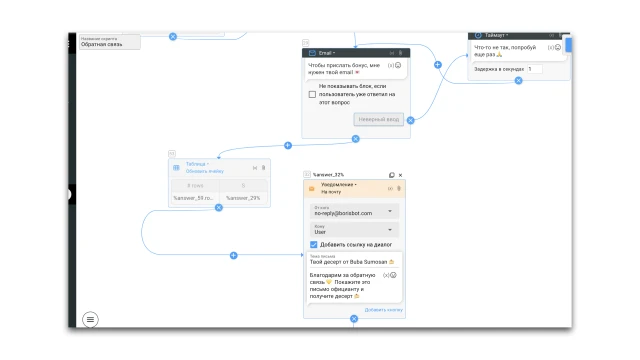Viewport: 640px width, 360px height.
Task: Click the script name field Обратная связь
Action: click(109, 42)
